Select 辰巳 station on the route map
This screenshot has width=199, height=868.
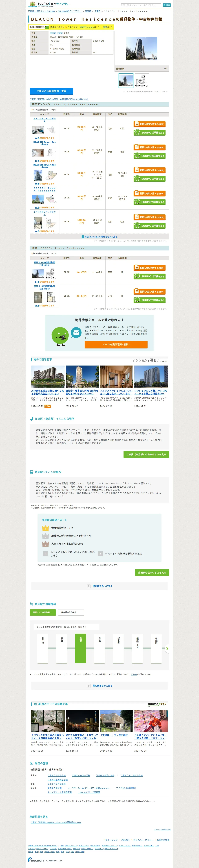(x=62, y=648)
